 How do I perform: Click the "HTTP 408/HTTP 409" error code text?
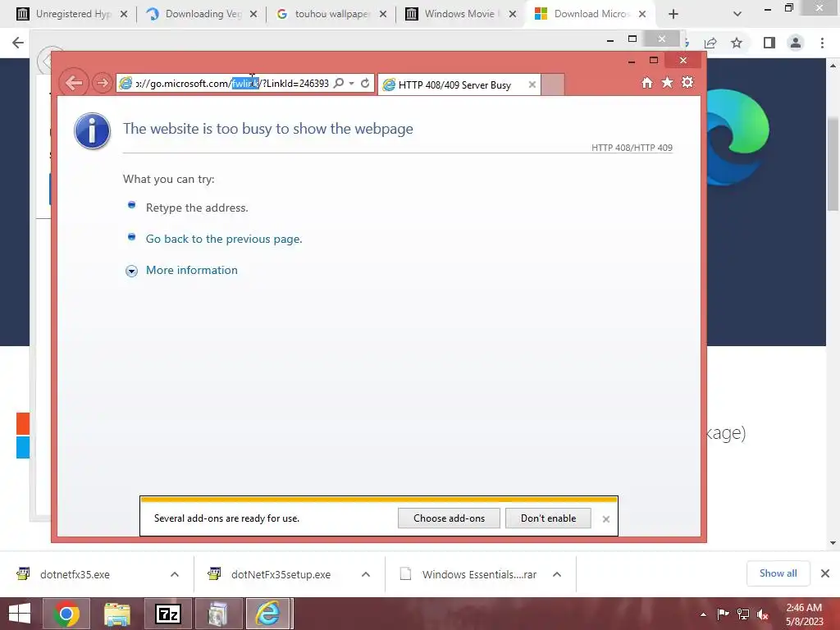632,148
